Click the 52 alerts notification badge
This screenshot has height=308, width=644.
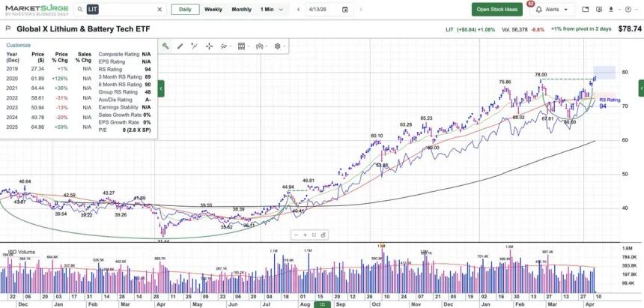(530, 4)
